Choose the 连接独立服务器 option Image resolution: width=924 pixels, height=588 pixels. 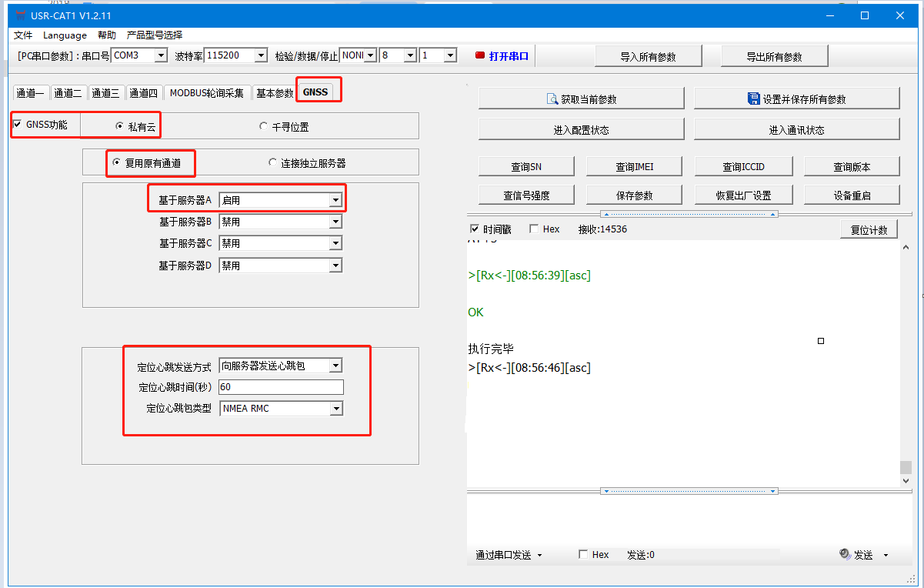coord(272,162)
